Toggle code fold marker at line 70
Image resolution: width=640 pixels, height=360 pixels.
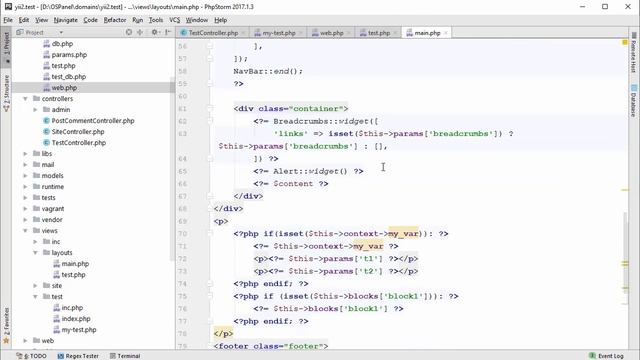210,233
